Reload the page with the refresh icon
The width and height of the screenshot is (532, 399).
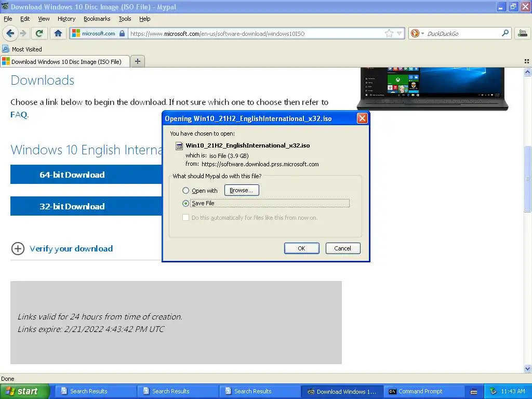click(x=39, y=33)
